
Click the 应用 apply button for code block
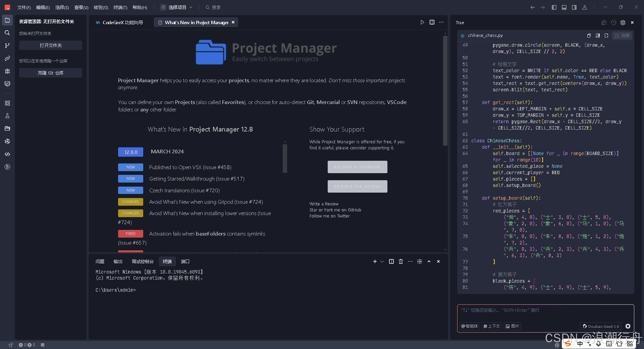click(622, 36)
